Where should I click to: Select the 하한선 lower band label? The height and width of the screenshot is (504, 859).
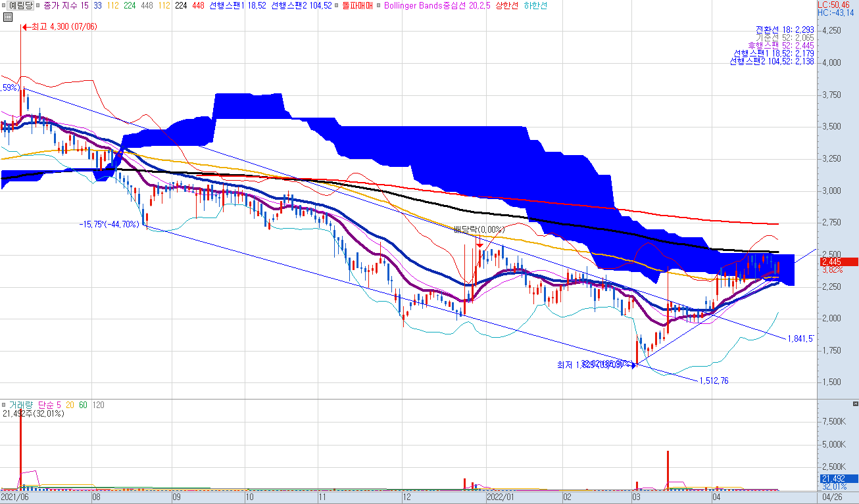coord(535,5)
